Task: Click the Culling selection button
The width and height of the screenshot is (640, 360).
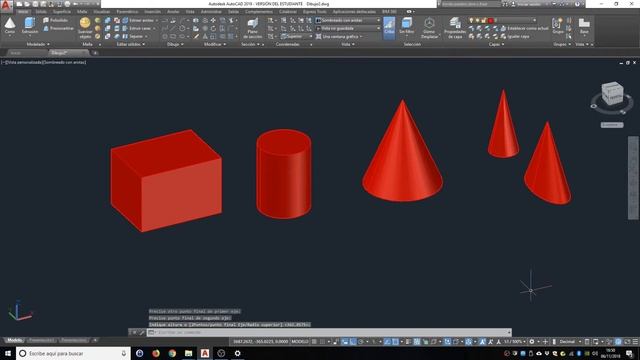Action: click(389, 28)
